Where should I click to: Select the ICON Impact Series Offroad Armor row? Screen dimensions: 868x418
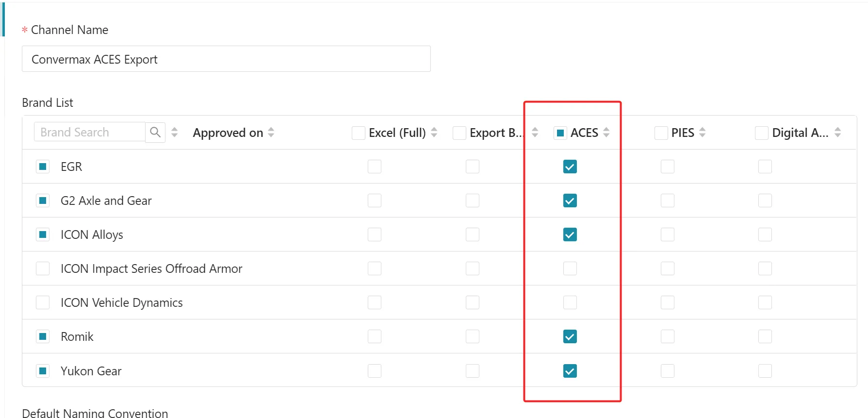tap(43, 268)
